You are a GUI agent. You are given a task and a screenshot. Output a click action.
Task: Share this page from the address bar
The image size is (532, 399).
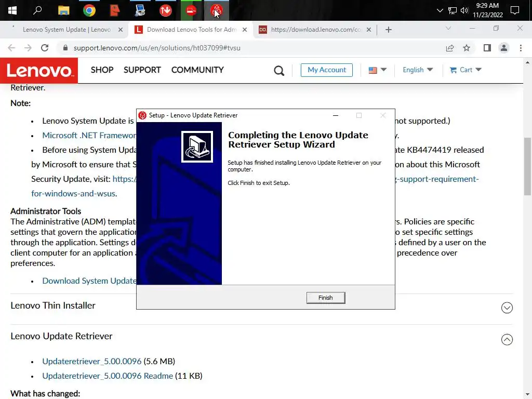tap(450, 48)
